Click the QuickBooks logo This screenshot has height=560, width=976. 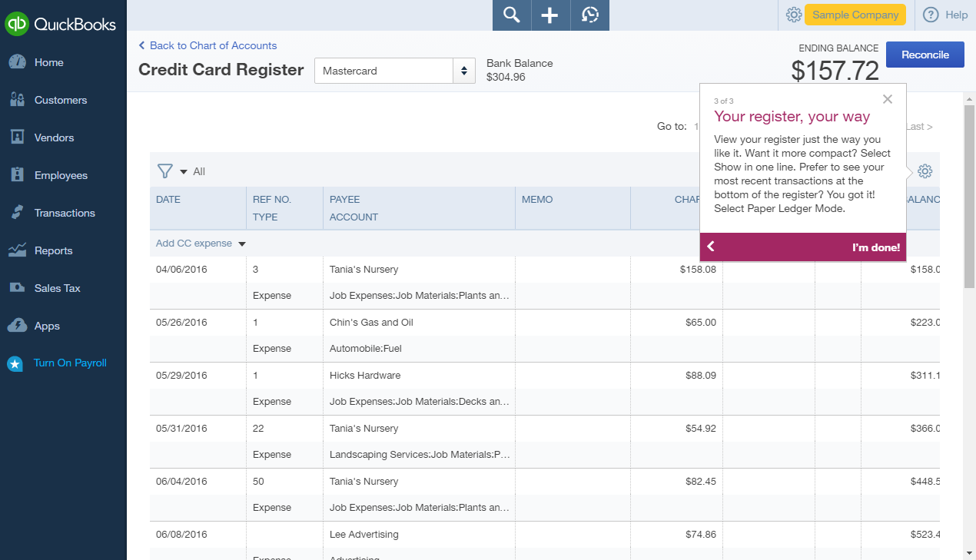61,24
